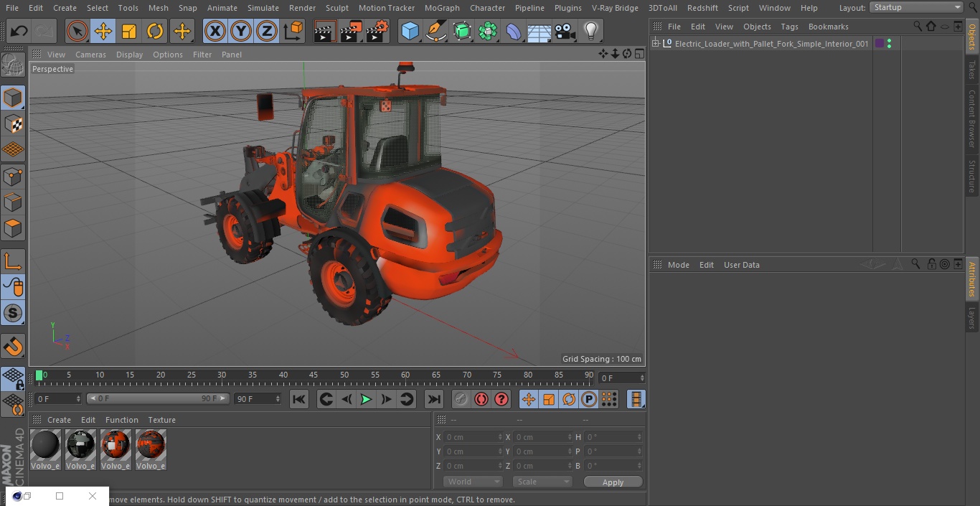Screen dimensions: 980x506
Task: Switch to the Takes side tab
Action: click(x=972, y=70)
